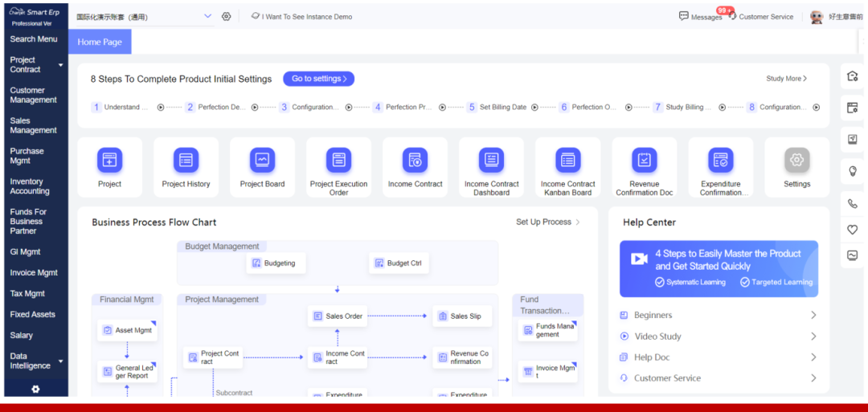Expand the Project Contract sidebar menu
The height and width of the screenshot is (412, 868).
coord(61,65)
